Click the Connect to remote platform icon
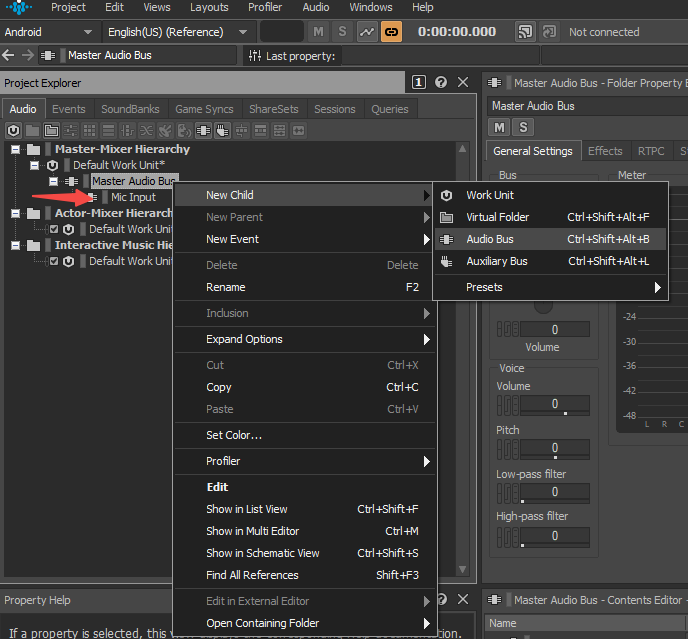688x639 pixels. pos(525,32)
